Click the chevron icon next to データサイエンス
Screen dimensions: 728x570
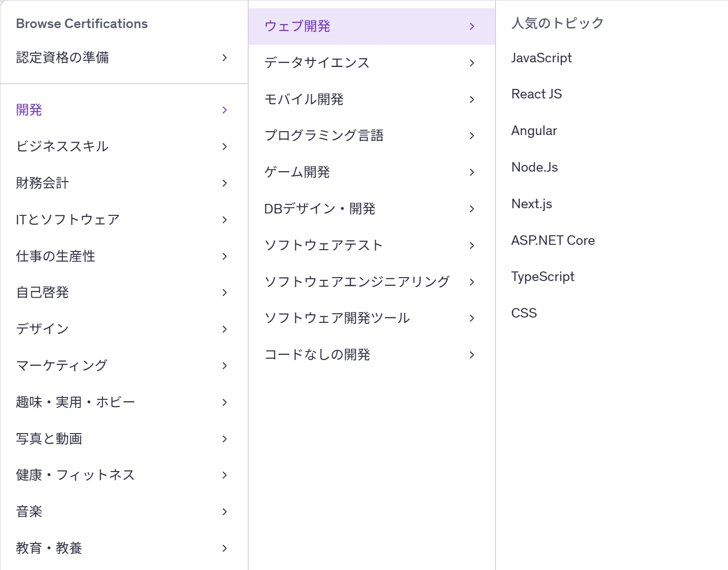(472, 63)
